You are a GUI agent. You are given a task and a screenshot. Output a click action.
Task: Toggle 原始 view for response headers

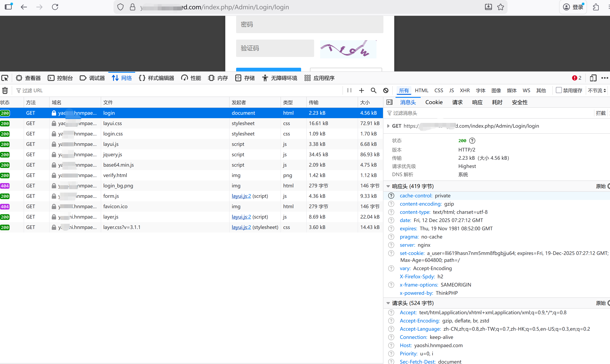tap(601, 186)
